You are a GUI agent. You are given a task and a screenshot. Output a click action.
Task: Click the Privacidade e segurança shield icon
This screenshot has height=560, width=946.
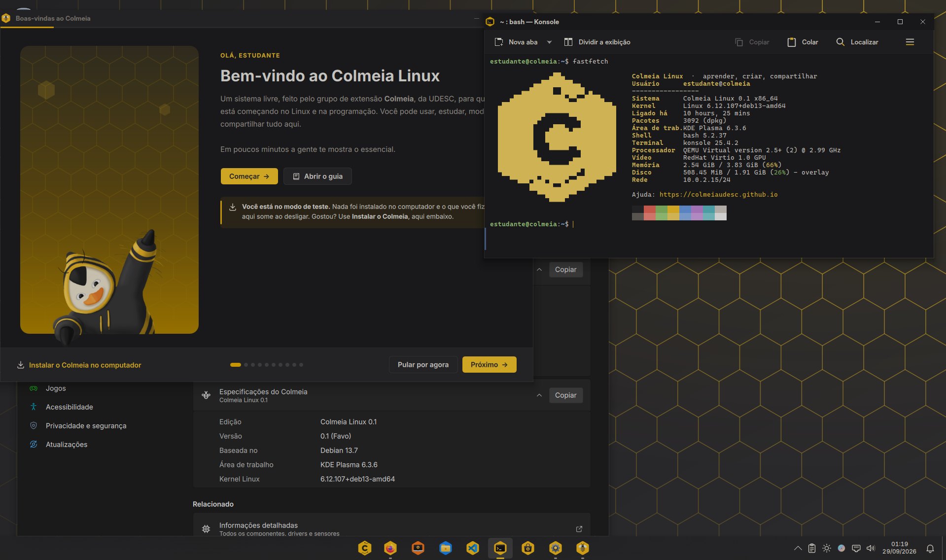click(34, 426)
